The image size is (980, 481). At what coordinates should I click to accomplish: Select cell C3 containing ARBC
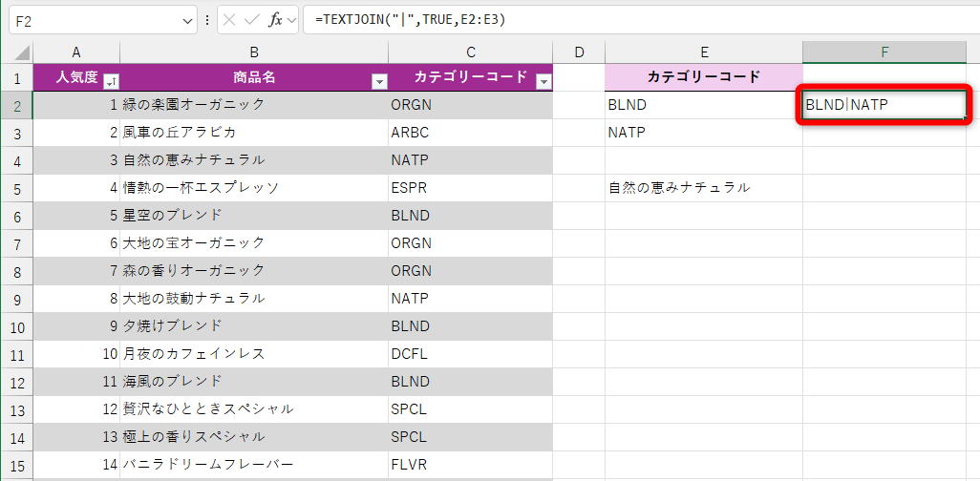tap(471, 133)
